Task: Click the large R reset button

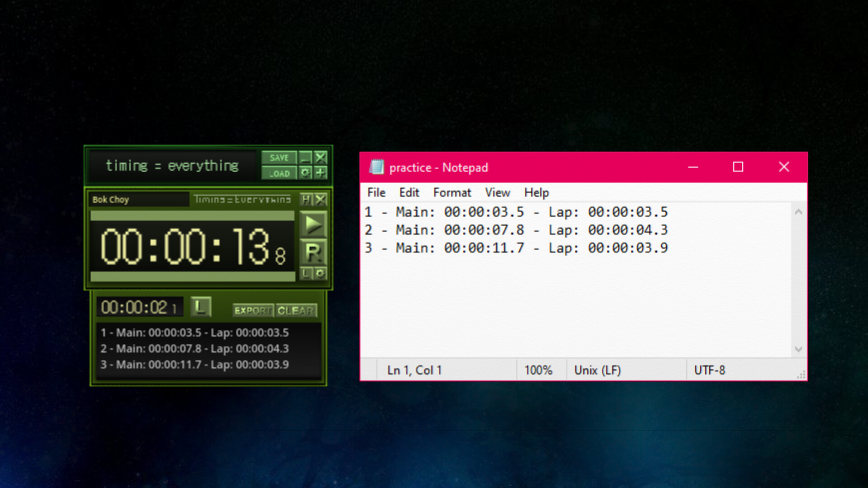Action: 313,252
